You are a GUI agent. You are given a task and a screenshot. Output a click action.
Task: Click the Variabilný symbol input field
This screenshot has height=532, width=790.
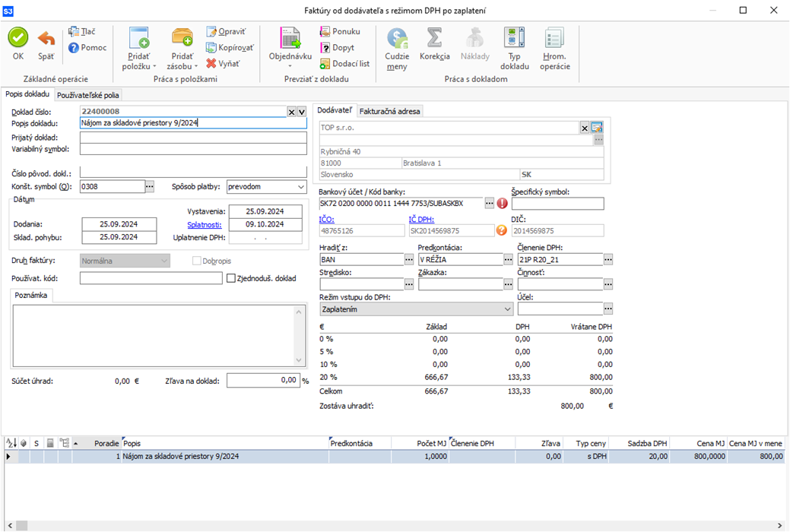(x=193, y=149)
